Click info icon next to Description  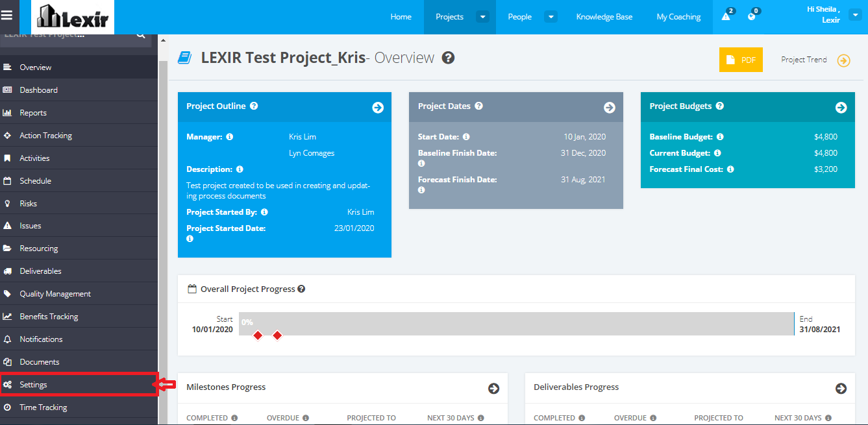coord(240,169)
